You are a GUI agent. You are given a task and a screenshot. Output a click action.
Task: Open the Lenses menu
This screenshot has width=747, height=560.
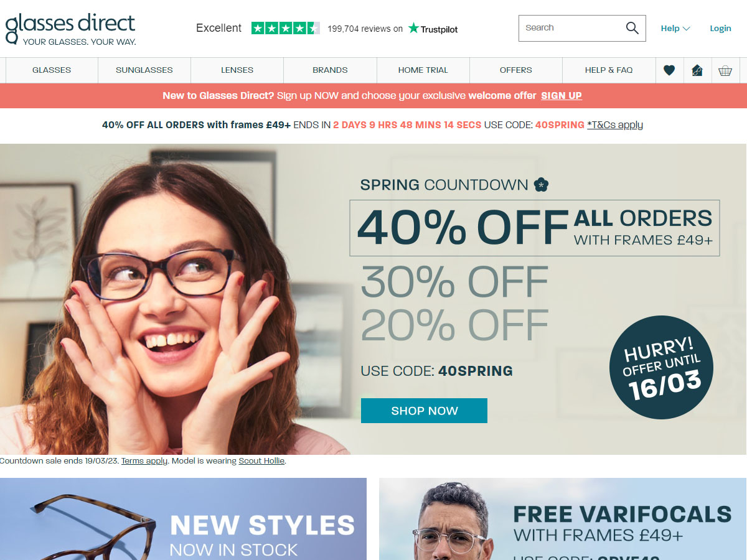[x=237, y=70]
